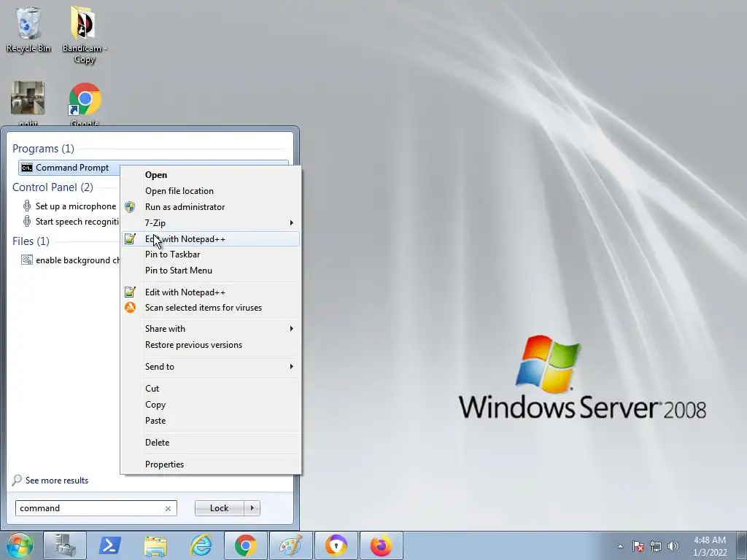Click the Files (1) group header

click(31, 241)
